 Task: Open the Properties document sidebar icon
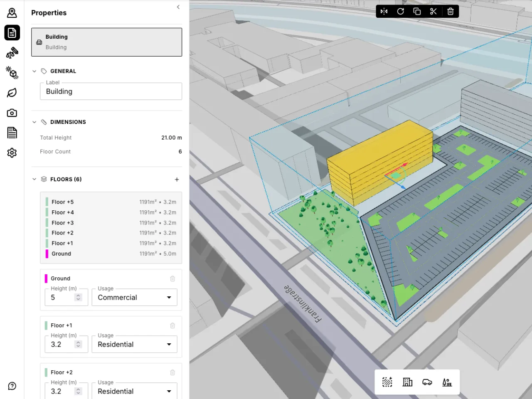pos(12,33)
